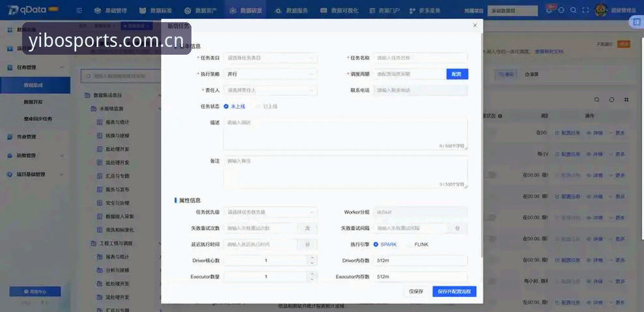The image size is (644, 312).
Task: Click the notification bell icon
Action: (x=550, y=10)
